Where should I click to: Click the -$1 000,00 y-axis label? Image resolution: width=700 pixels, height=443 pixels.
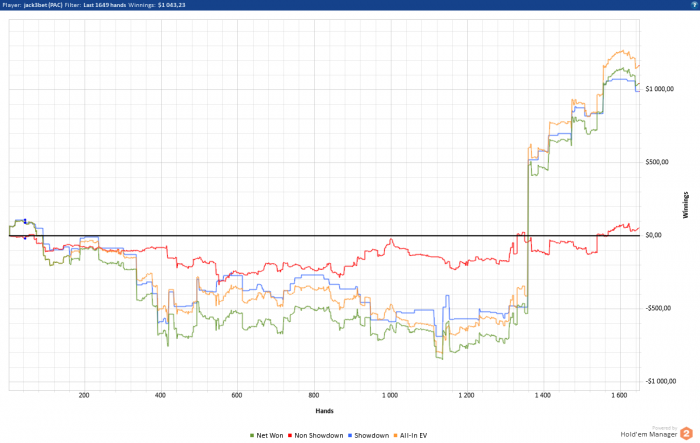661,381
